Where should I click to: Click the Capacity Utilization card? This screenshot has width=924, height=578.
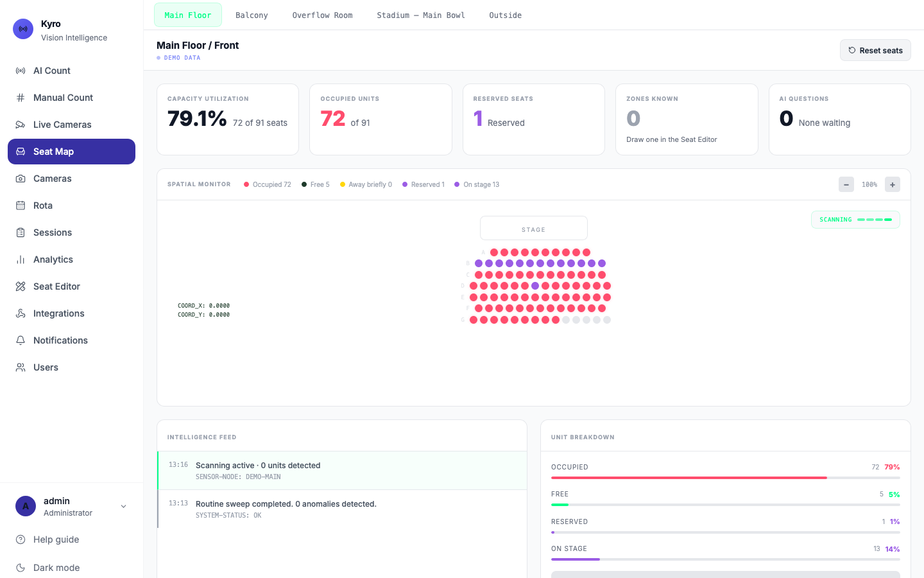[x=228, y=119]
